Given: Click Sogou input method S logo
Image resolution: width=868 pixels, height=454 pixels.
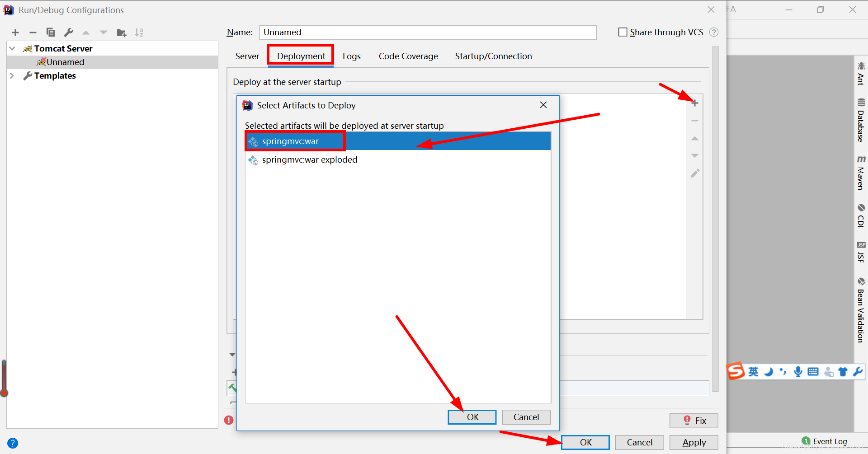Looking at the screenshot, I should (x=736, y=371).
